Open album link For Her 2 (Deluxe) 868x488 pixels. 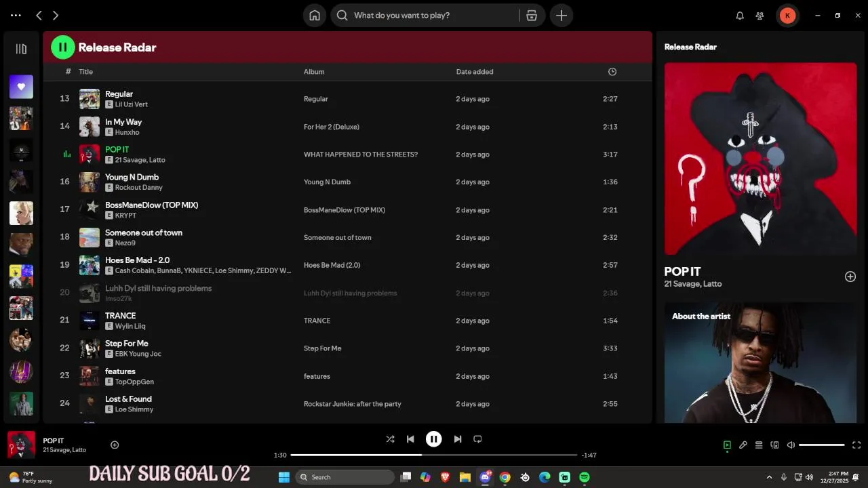[x=332, y=127]
